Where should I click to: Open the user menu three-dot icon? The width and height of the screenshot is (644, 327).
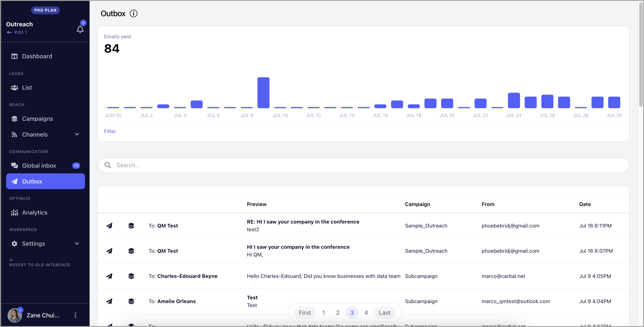coord(75,315)
